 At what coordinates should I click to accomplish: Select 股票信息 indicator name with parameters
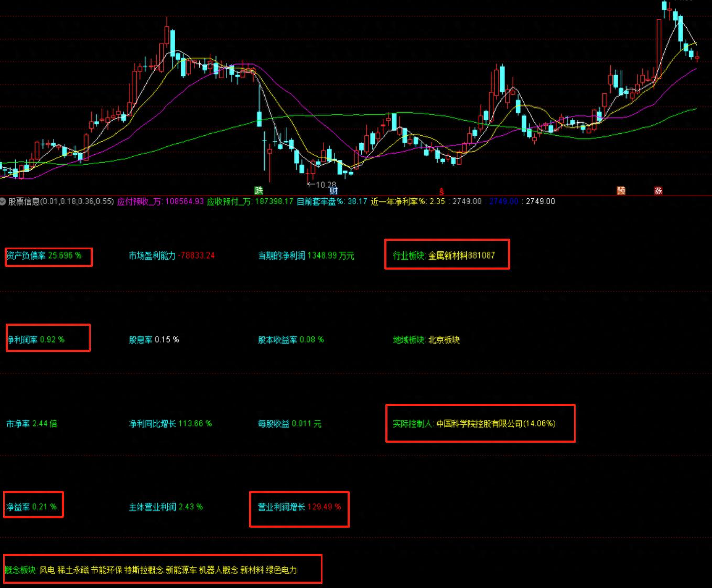[61, 201]
